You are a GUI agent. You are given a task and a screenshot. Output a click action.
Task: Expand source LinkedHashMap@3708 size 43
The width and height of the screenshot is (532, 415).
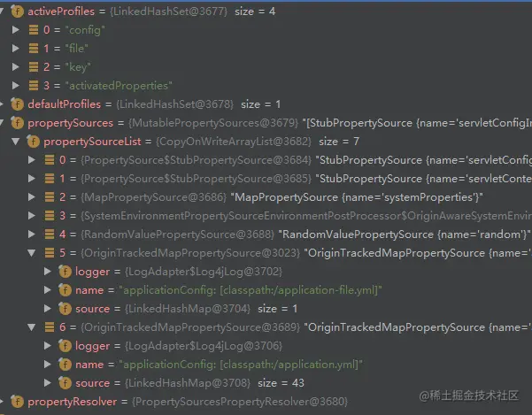click(x=48, y=383)
